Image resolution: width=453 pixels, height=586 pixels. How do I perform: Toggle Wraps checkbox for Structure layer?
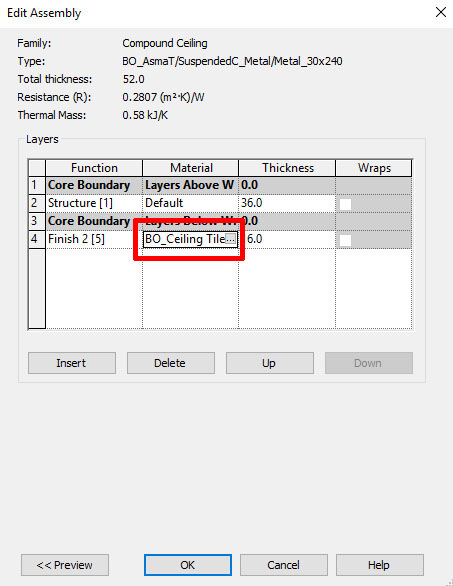(345, 204)
